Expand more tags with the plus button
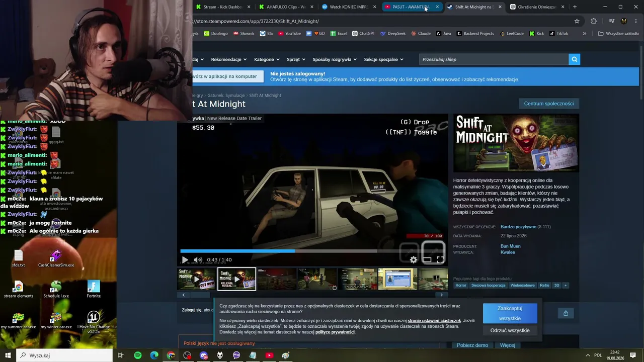Viewport: 644px width, 362px height. pyautogui.click(x=566, y=286)
